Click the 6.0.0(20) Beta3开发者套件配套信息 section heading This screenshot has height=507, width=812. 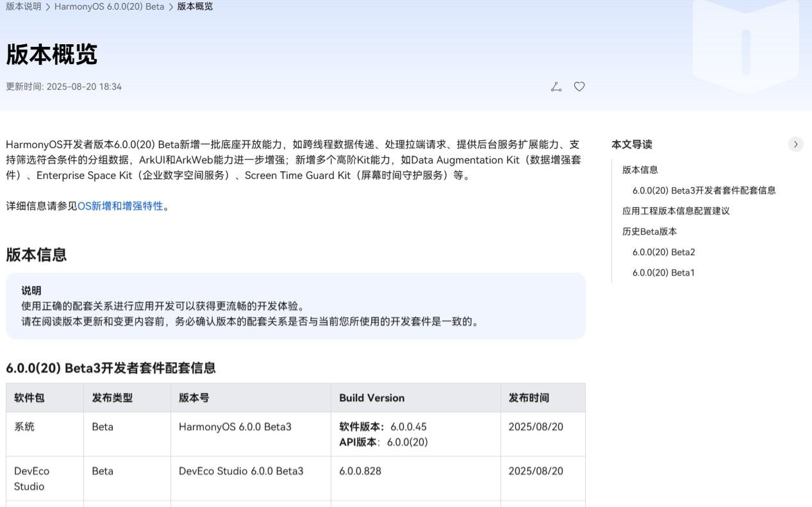pyautogui.click(x=111, y=368)
